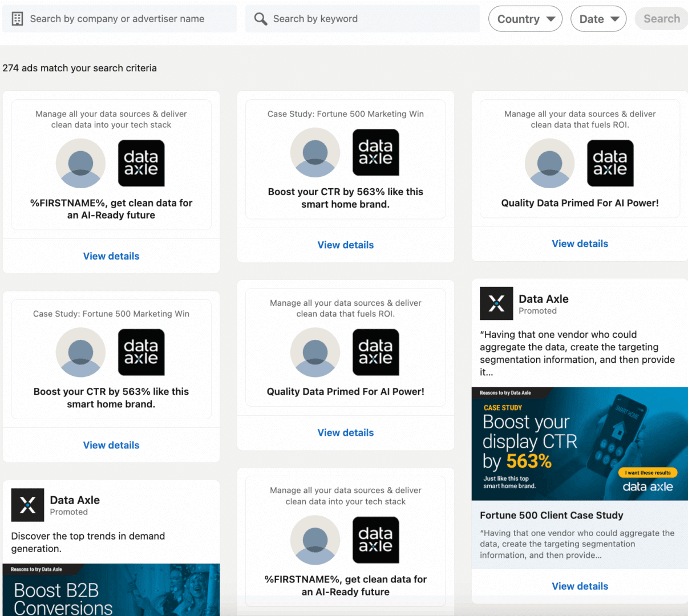The height and width of the screenshot is (616, 688).
Task: Select the Data Axle X logo next to Promoted
Action: pos(496,303)
